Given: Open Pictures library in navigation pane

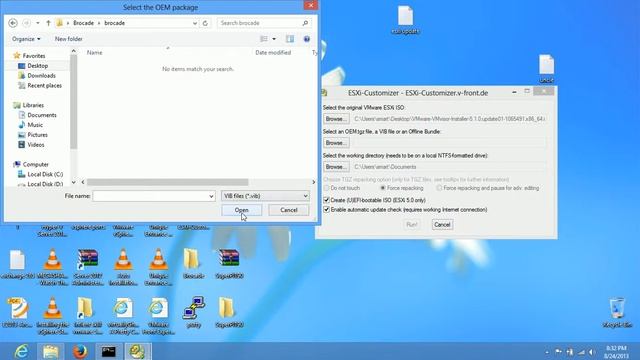Looking at the screenshot, I should [x=38, y=135].
